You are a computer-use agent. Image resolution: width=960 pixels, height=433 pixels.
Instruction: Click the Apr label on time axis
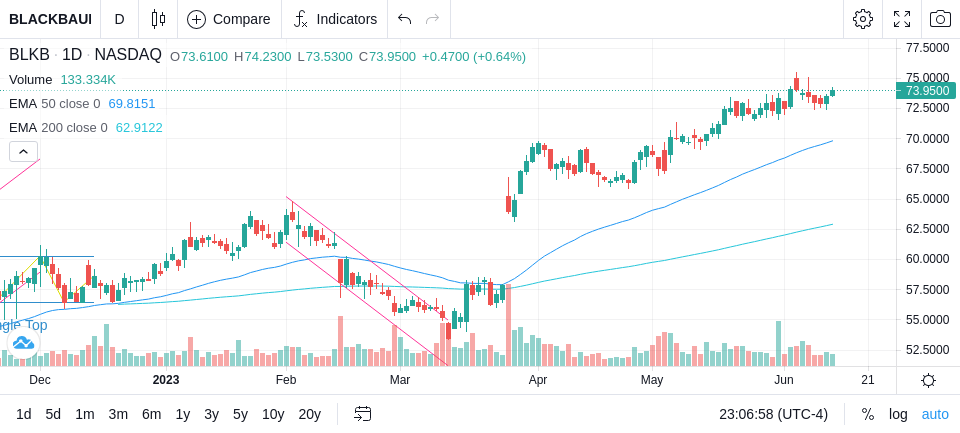(x=538, y=380)
